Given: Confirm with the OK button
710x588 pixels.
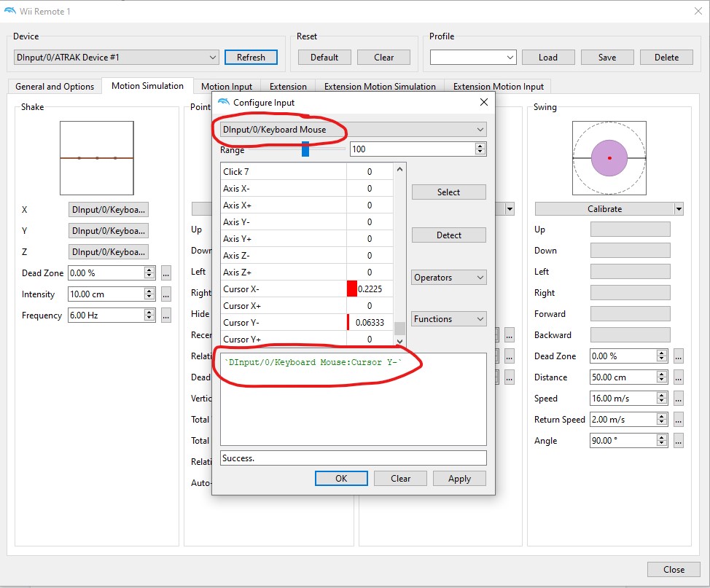Looking at the screenshot, I should pyautogui.click(x=341, y=479).
